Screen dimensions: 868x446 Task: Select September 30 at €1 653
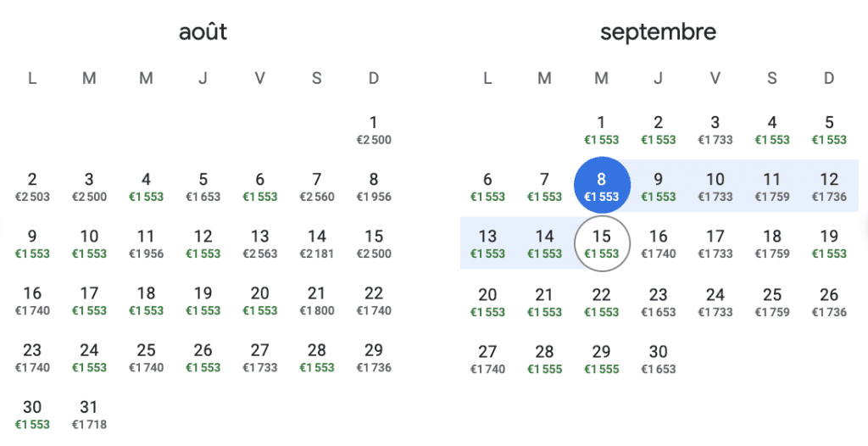(658, 360)
